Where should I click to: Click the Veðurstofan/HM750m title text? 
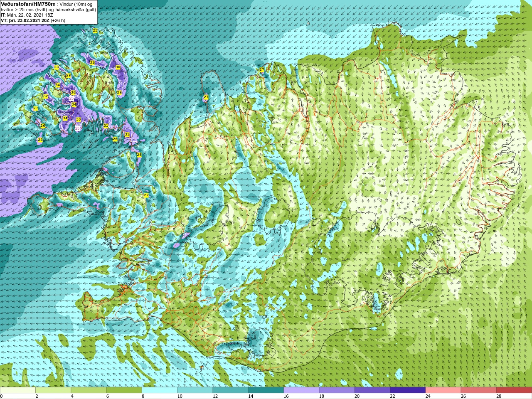click(x=28, y=4)
